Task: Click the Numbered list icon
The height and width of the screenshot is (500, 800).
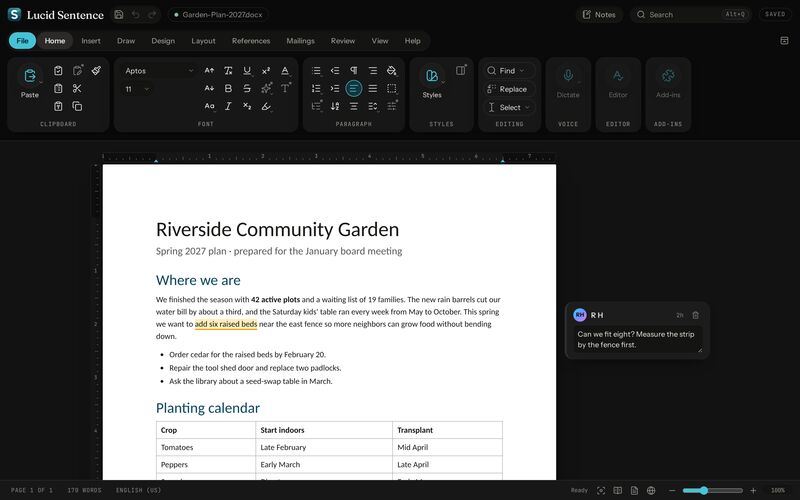Action: pyautogui.click(x=316, y=88)
